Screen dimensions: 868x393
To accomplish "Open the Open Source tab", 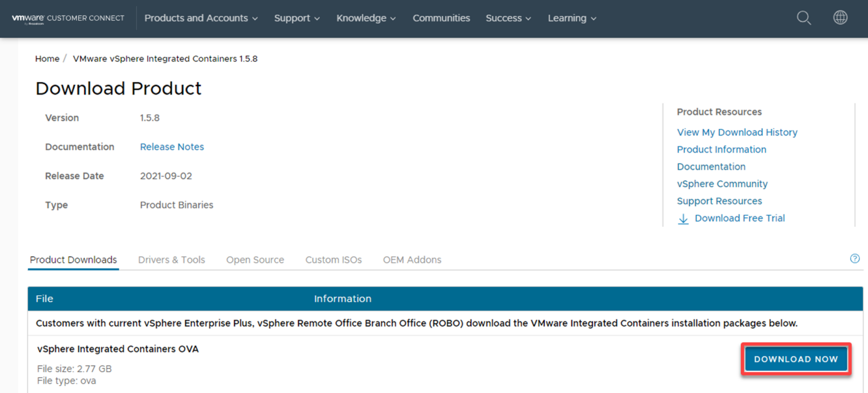I will (255, 260).
